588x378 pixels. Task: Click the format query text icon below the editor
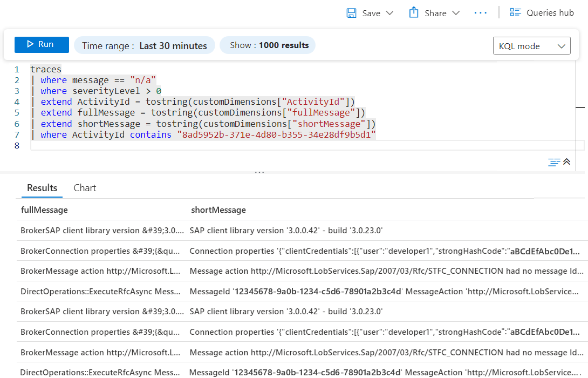pos(553,161)
